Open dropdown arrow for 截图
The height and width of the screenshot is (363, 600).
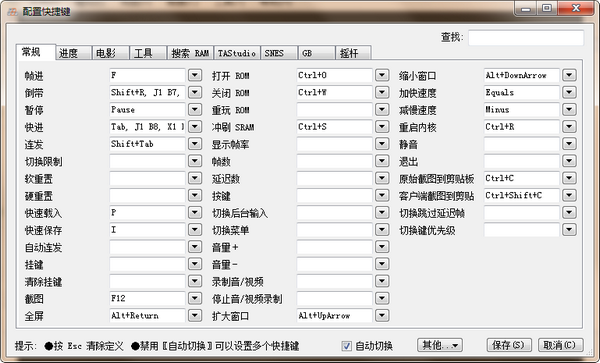click(195, 298)
